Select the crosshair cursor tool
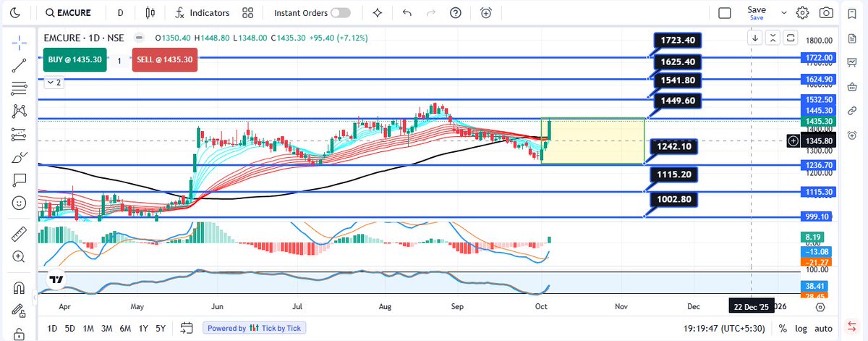Viewport: 868px width, 341px height. point(20,43)
